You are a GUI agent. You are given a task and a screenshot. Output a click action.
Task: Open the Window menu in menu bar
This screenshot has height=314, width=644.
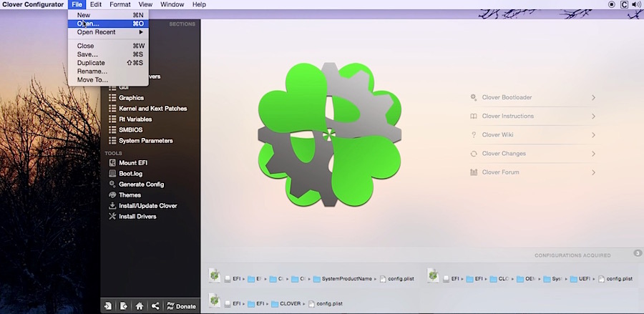coord(172,4)
